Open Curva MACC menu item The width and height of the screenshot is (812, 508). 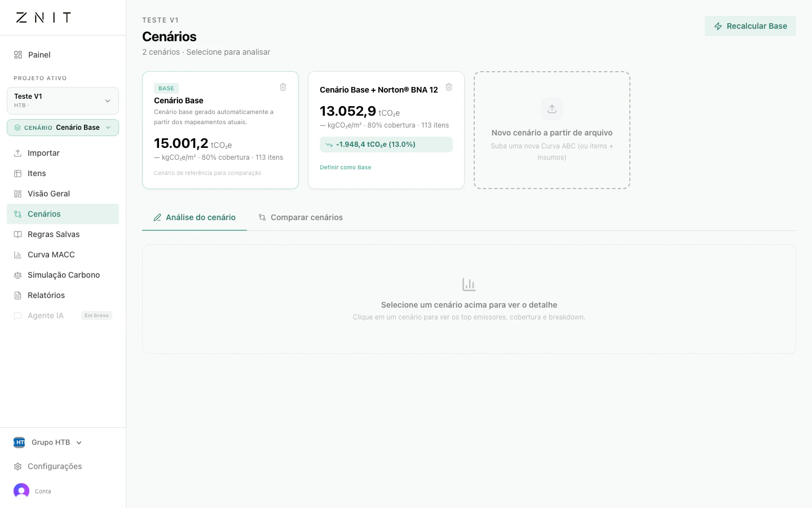[x=63, y=255]
